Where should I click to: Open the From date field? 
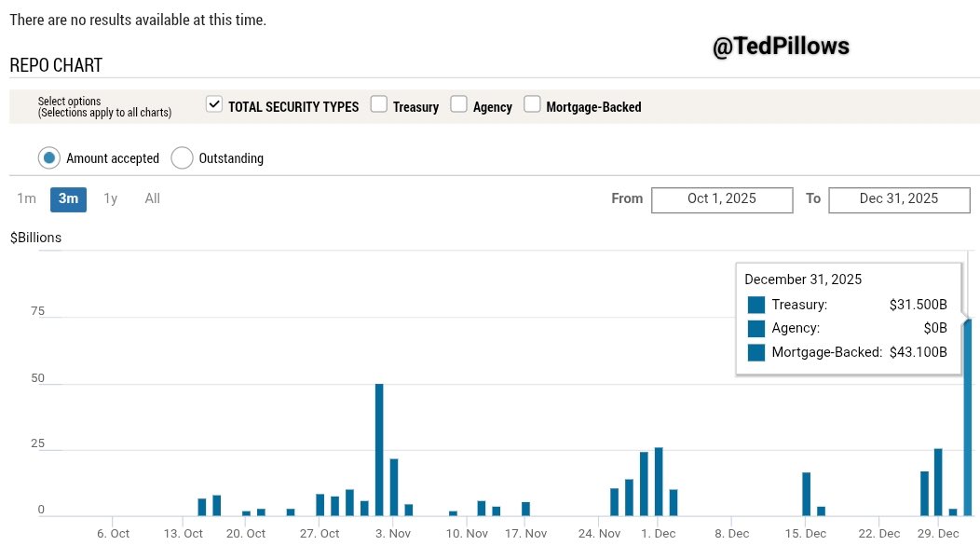pos(722,198)
